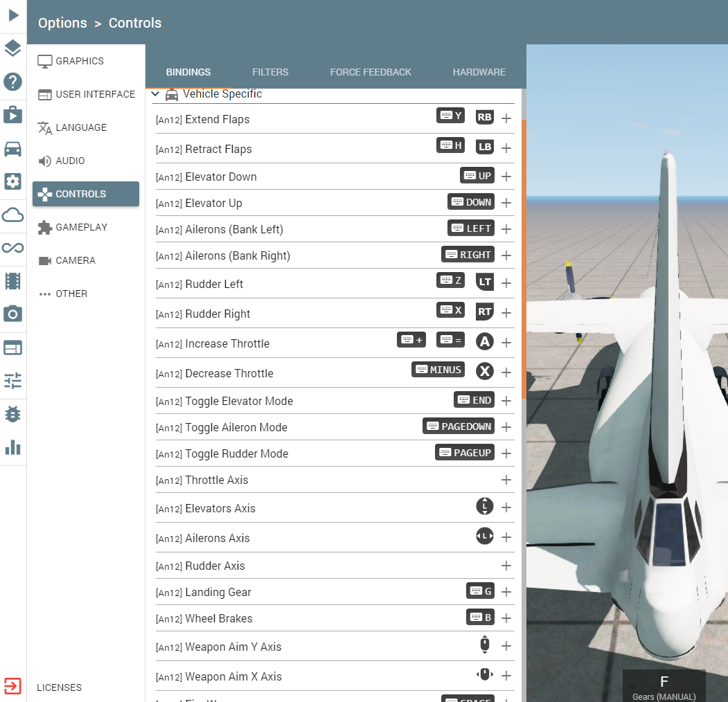Image resolution: width=728 pixels, height=702 pixels.
Task: Click the PAGEDOWN binding for Toggle Aileron Mode
Action: pos(459,426)
